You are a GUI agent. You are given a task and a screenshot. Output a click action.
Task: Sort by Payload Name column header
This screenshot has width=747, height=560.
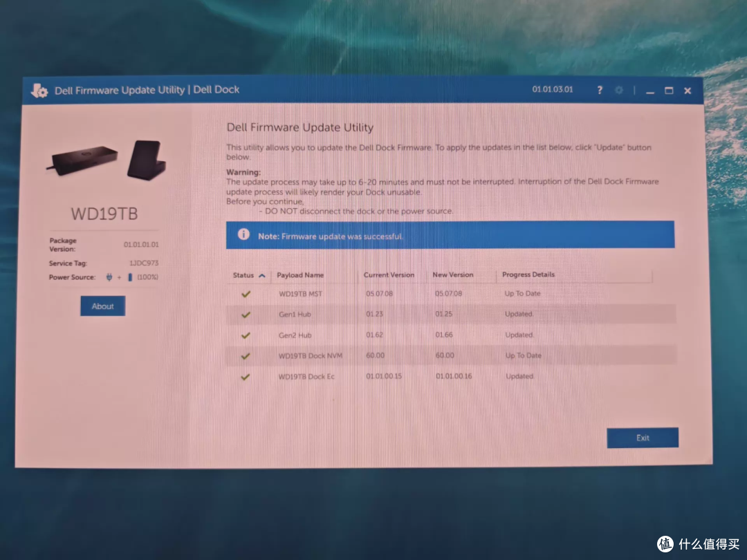pyautogui.click(x=300, y=275)
